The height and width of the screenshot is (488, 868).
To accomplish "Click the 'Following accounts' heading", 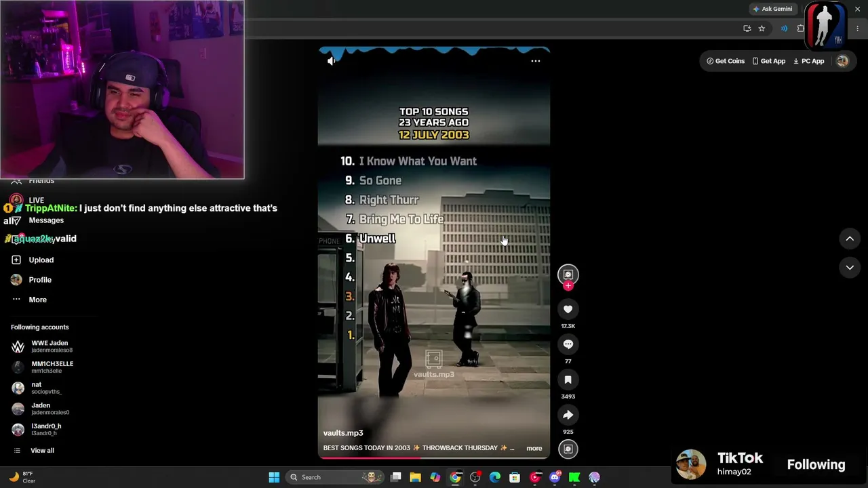I will point(40,327).
